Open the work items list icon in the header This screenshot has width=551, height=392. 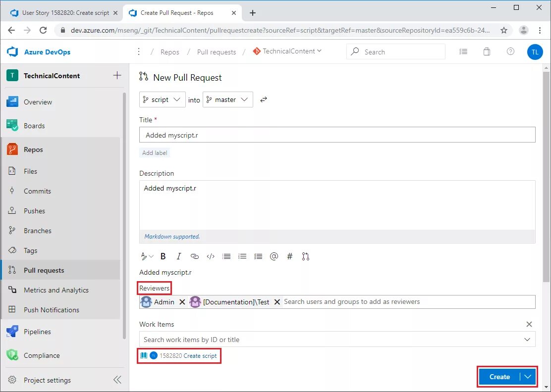[463, 51]
